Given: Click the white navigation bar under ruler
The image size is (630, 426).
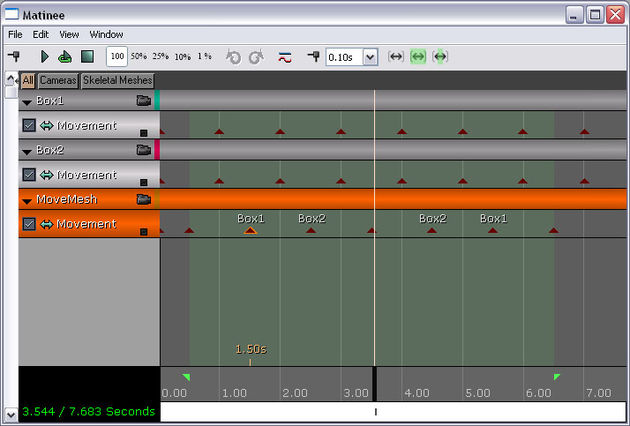Looking at the screenshot, I should point(393,412).
